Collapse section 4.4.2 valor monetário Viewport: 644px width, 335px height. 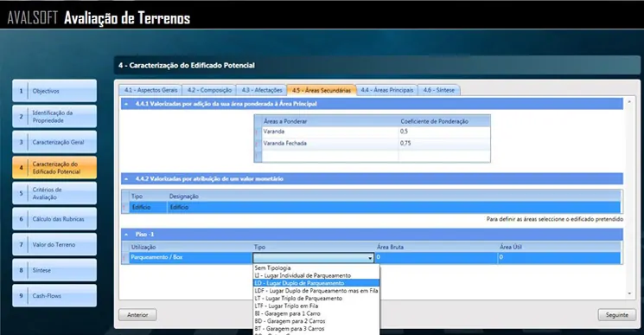click(126, 179)
